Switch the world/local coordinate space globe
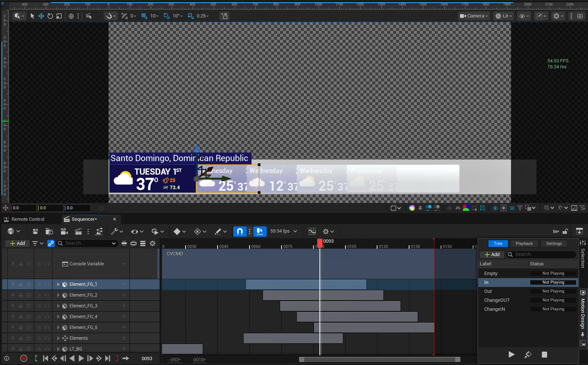588x365 pixels. pyautogui.click(x=71, y=16)
